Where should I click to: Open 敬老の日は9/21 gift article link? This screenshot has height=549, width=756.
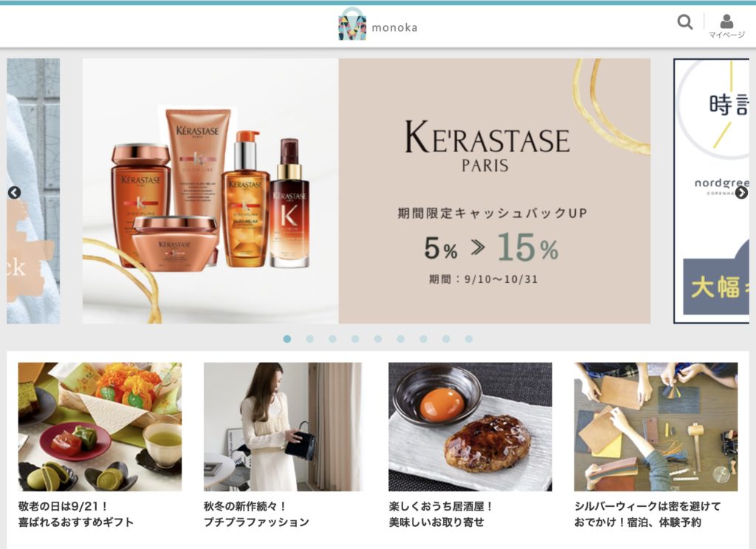[76, 514]
